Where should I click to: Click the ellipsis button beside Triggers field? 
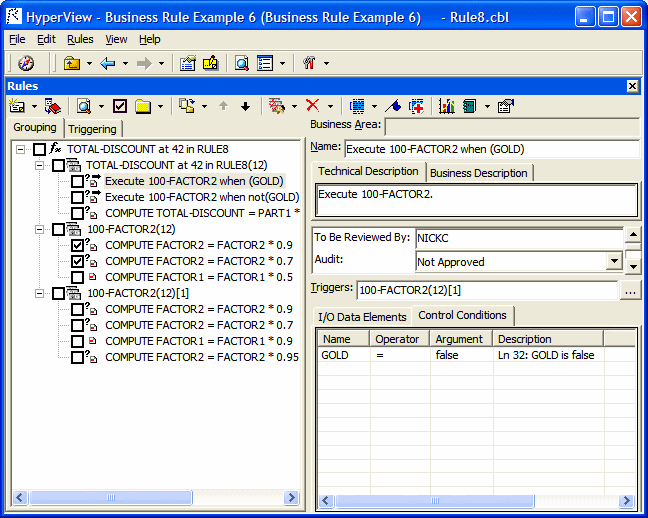click(629, 290)
